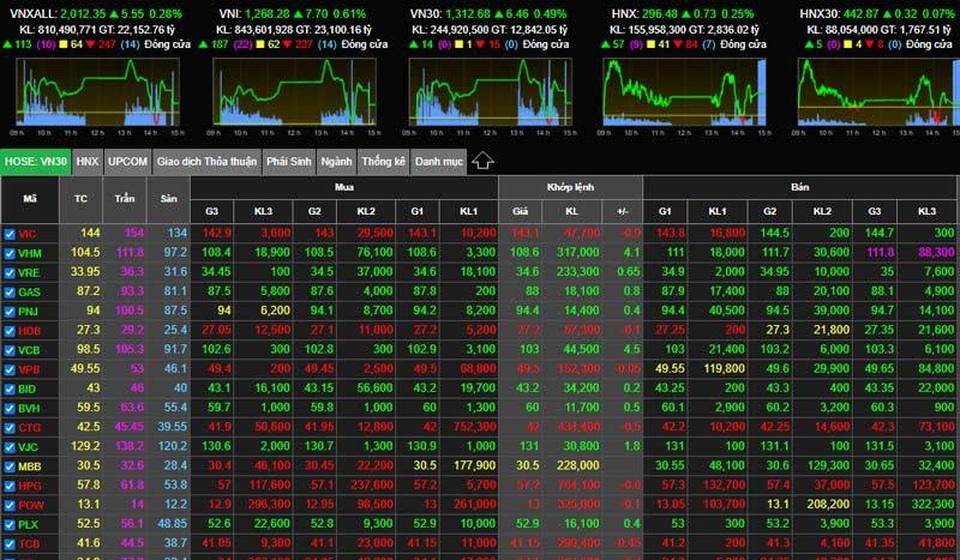This screenshot has width=960, height=560.
Task: Toggle the VJC stock checkbox
Action: click(9, 447)
